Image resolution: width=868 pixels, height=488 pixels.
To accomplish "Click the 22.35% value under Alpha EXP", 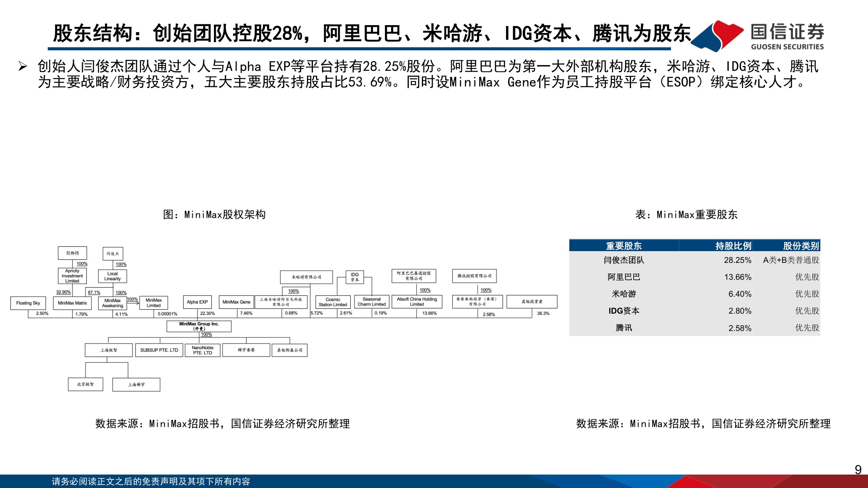I will point(207,313).
